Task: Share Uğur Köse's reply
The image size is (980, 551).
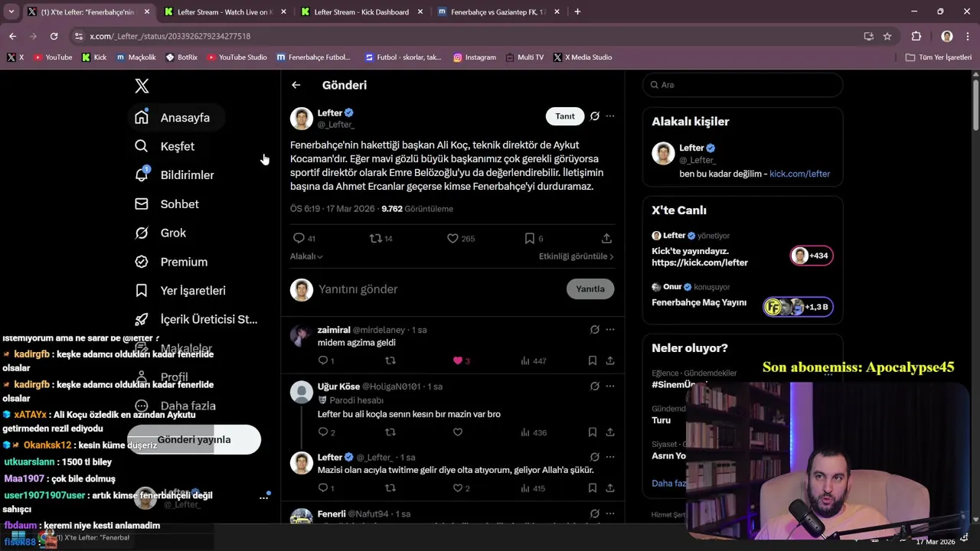Action: pos(610,432)
